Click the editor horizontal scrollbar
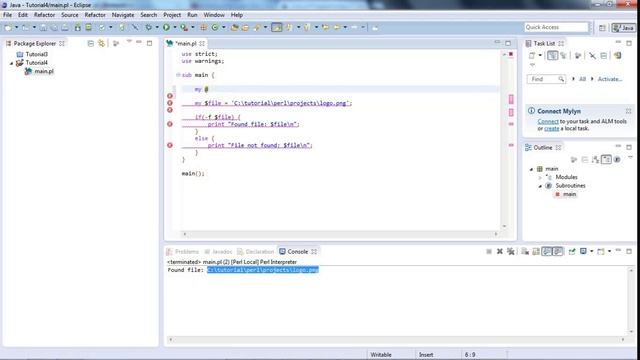Viewport: 640px width, 360px height. pos(340,234)
